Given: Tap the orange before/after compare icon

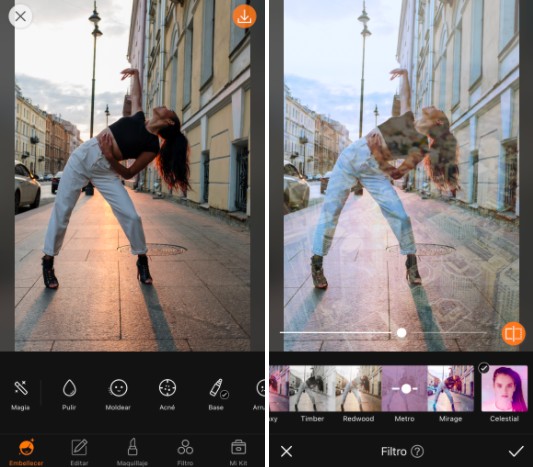Looking at the screenshot, I should coord(513,334).
